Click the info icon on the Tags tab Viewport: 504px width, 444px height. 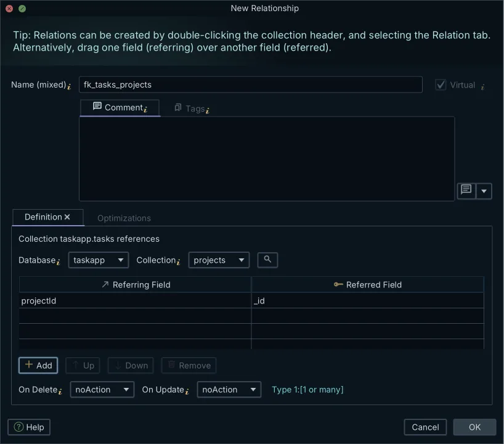(x=207, y=111)
